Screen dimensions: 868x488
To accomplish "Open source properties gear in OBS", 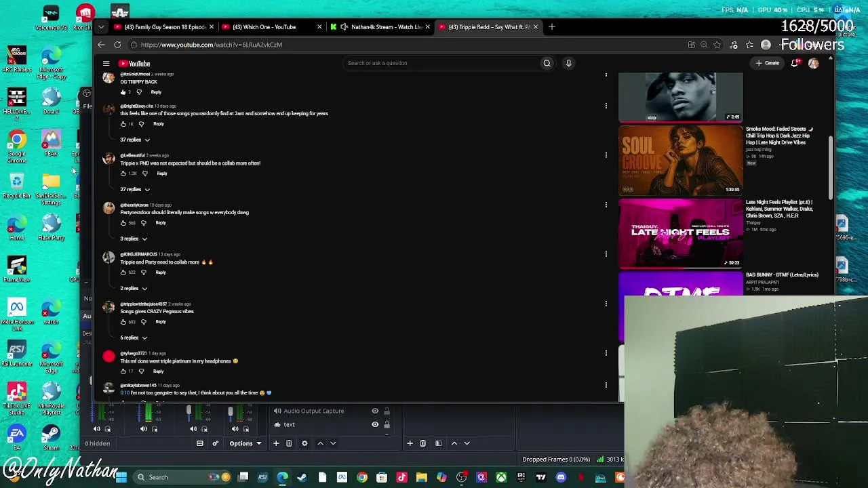I will 304,443.
